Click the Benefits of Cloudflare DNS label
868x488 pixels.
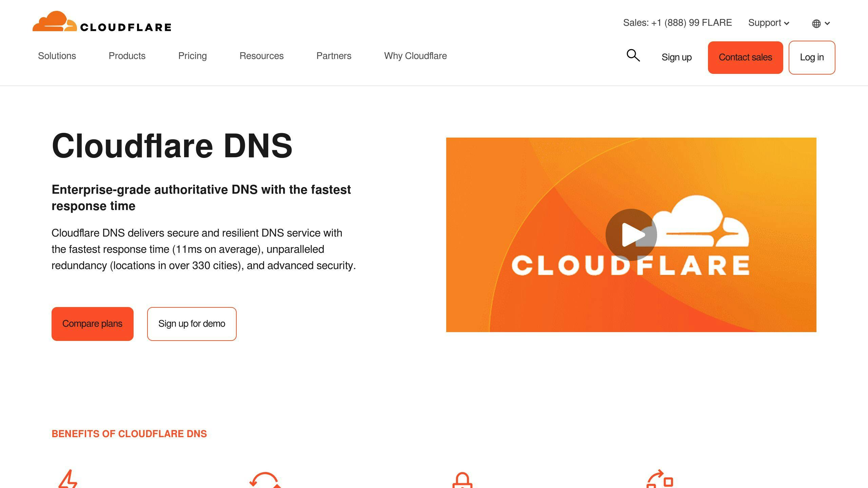(129, 434)
